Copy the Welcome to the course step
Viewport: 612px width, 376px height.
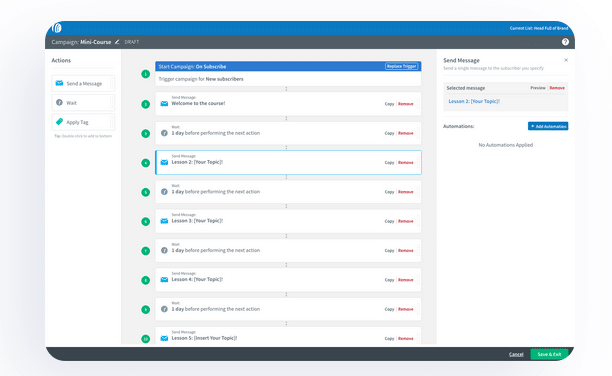[389, 104]
